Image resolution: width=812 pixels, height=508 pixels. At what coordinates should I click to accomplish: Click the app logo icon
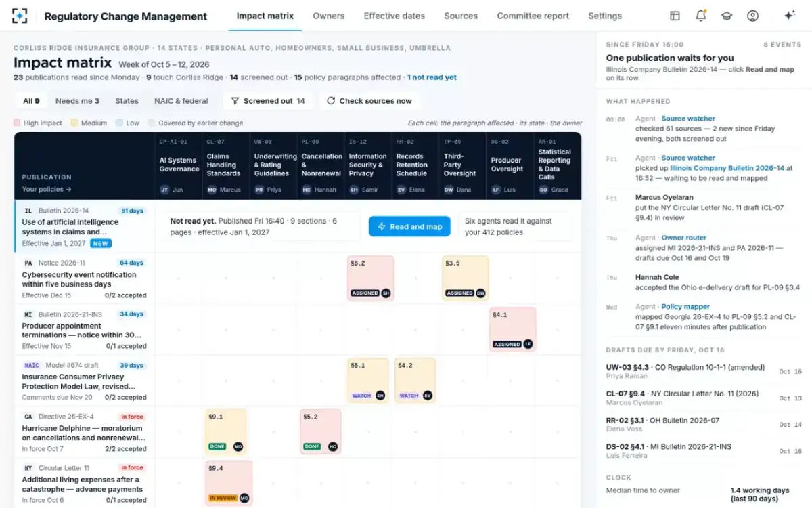[x=20, y=16]
